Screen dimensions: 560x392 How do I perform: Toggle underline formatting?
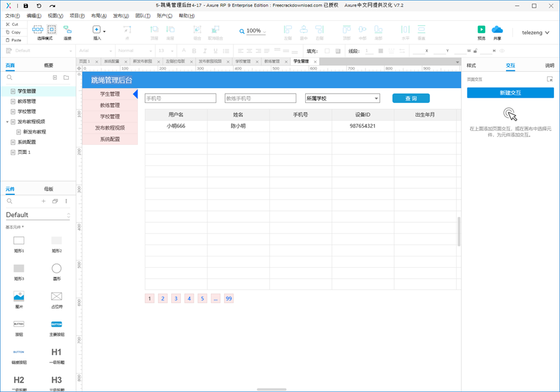point(215,51)
